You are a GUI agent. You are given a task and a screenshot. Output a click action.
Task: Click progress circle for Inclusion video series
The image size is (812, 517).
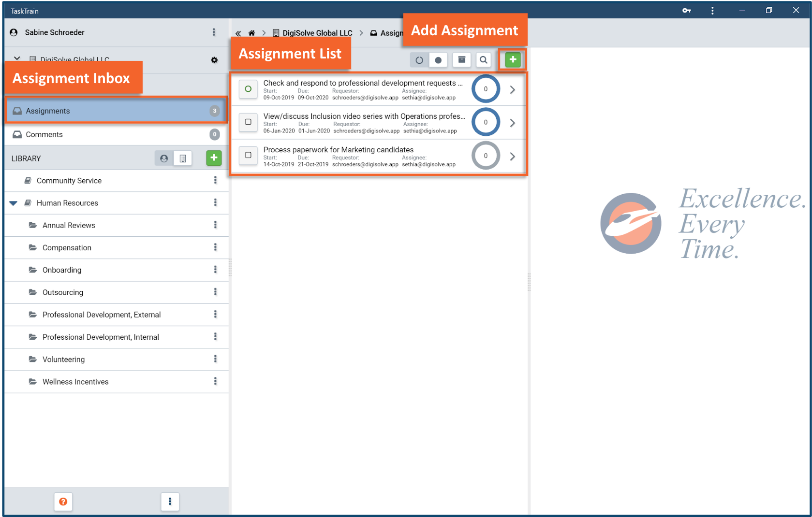pos(486,122)
